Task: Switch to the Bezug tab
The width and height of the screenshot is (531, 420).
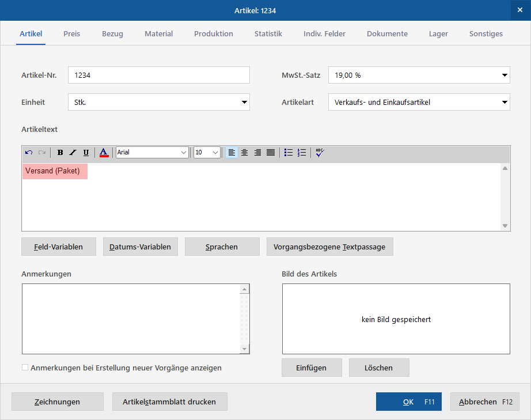Action: 112,34
